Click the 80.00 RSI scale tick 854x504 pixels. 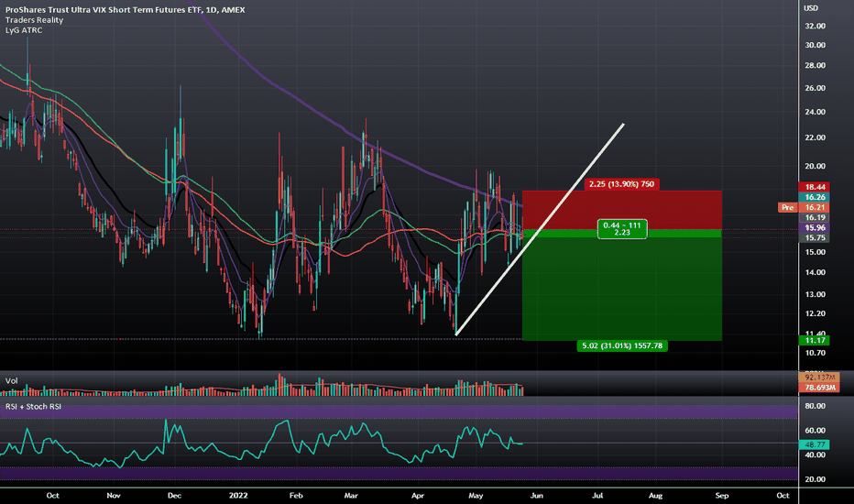click(x=815, y=406)
